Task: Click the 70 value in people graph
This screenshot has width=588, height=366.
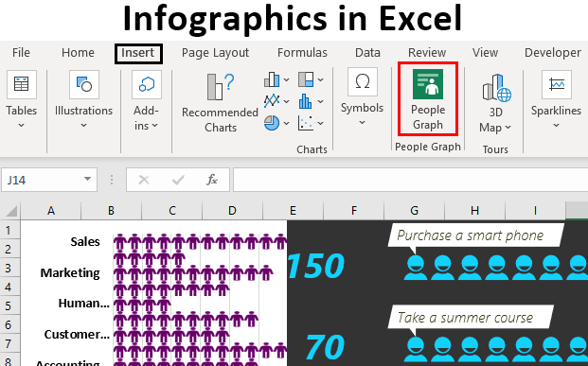Action: pyautogui.click(x=325, y=346)
